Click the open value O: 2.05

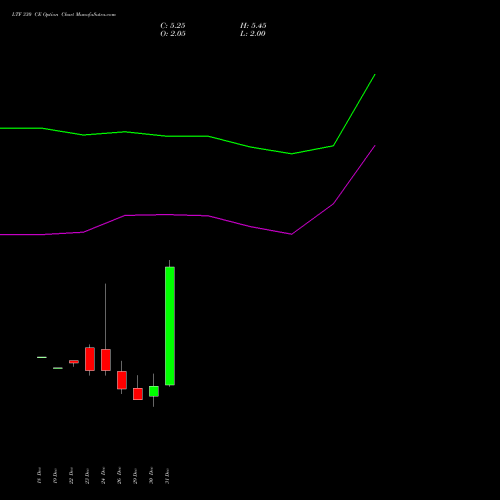pos(173,34)
